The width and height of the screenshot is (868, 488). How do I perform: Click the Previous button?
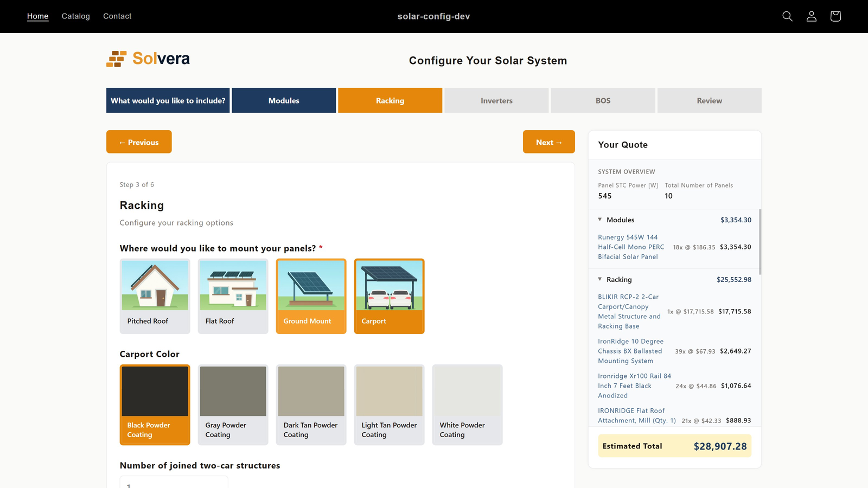[139, 142]
